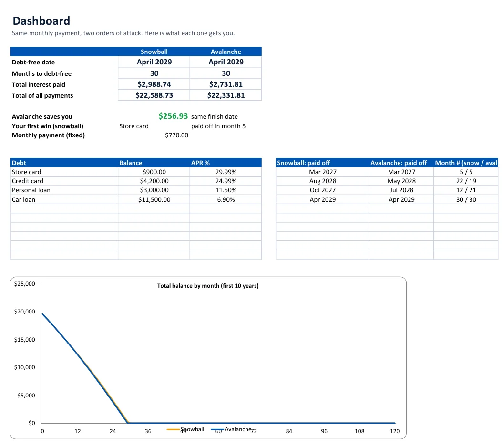Select the Car loan balance $11,500.00
Screen dimensions: 502x448
pyautogui.click(x=154, y=199)
